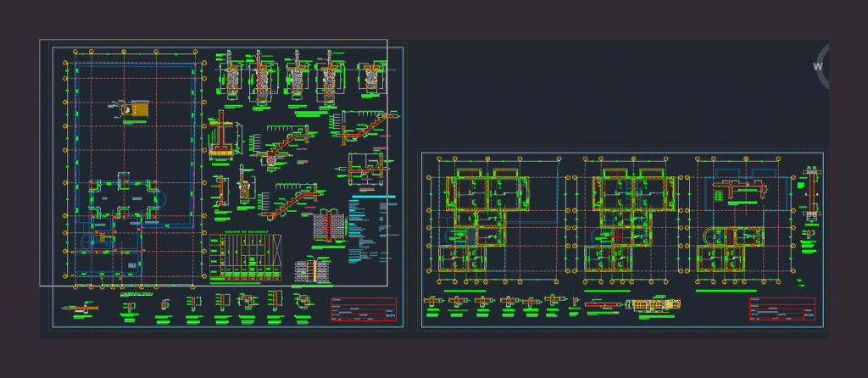This screenshot has height=378, width=868.
Task: Select the yellow column schedule table
Action: pyautogui.click(x=245, y=258)
